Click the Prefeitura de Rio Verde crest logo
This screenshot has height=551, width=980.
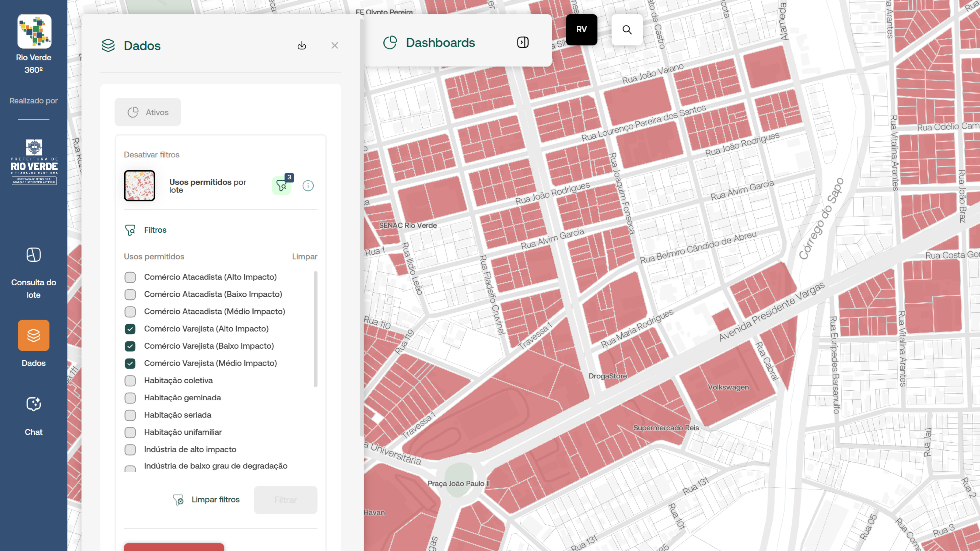34,162
